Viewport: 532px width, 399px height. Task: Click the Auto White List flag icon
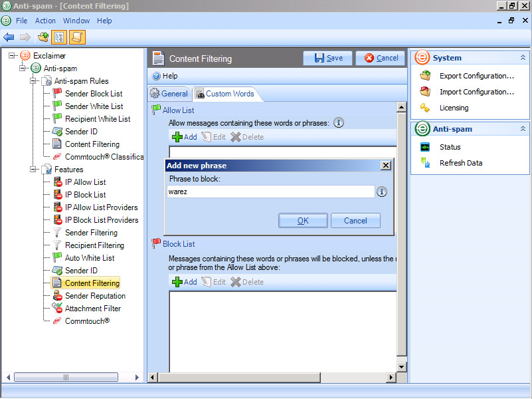click(57, 258)
